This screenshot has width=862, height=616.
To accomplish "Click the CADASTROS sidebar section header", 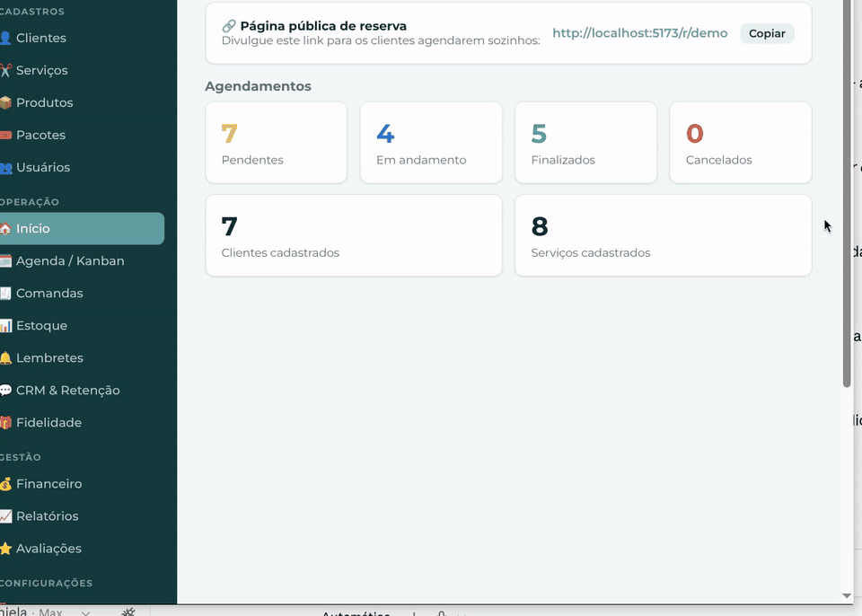I will pos(32,12).
